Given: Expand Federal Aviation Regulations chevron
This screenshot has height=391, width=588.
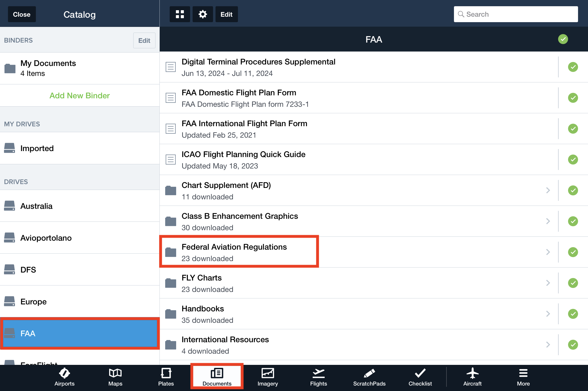Looking at the screenshot, I should 548,252.
